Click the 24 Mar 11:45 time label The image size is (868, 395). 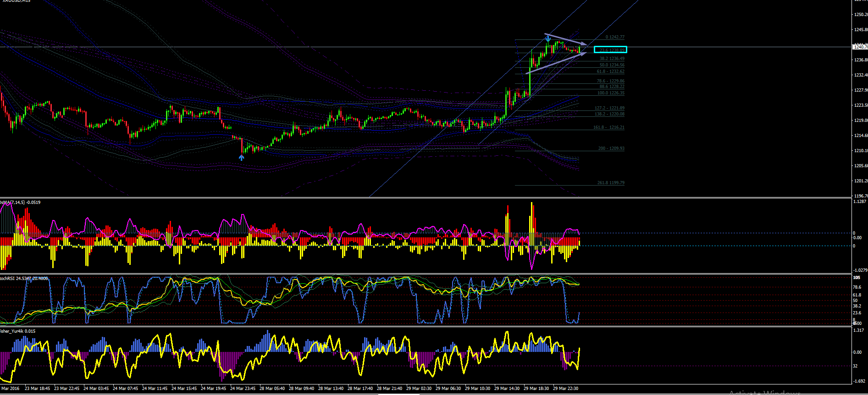[155, 389]
